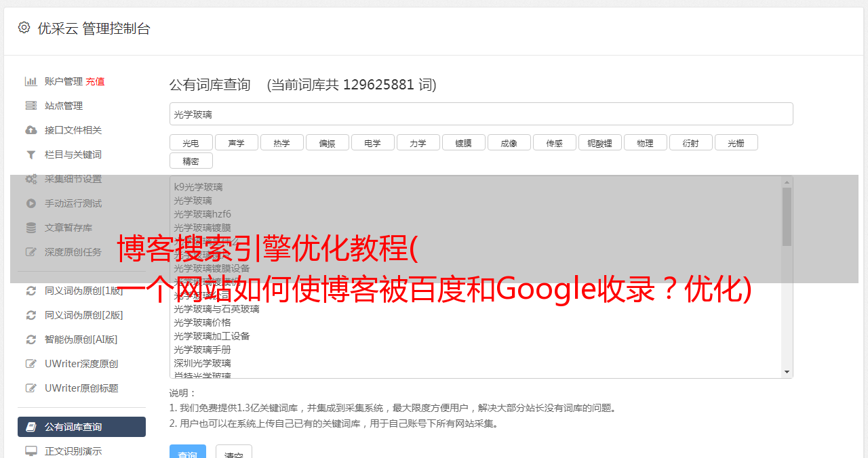Select the 成像 tag
Screen dimensions: 868x458
click(509, 142)
